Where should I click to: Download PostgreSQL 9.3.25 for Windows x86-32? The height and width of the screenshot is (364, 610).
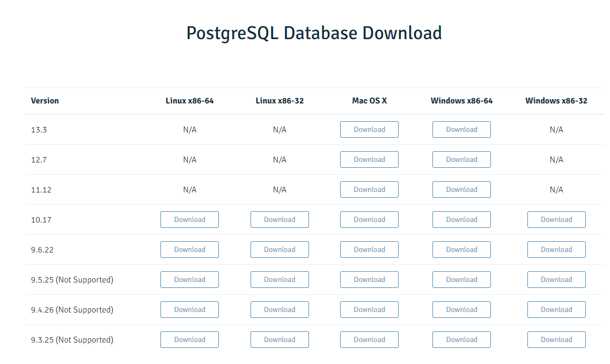click(556, 339)
